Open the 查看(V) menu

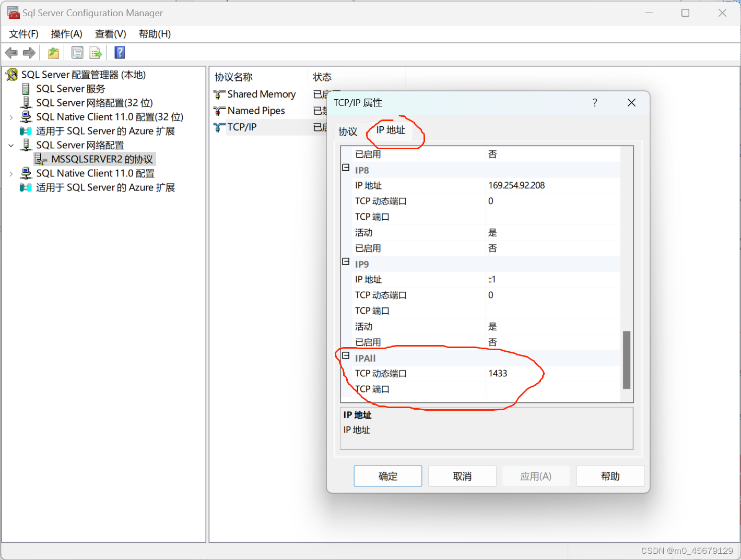click(110, 33)
